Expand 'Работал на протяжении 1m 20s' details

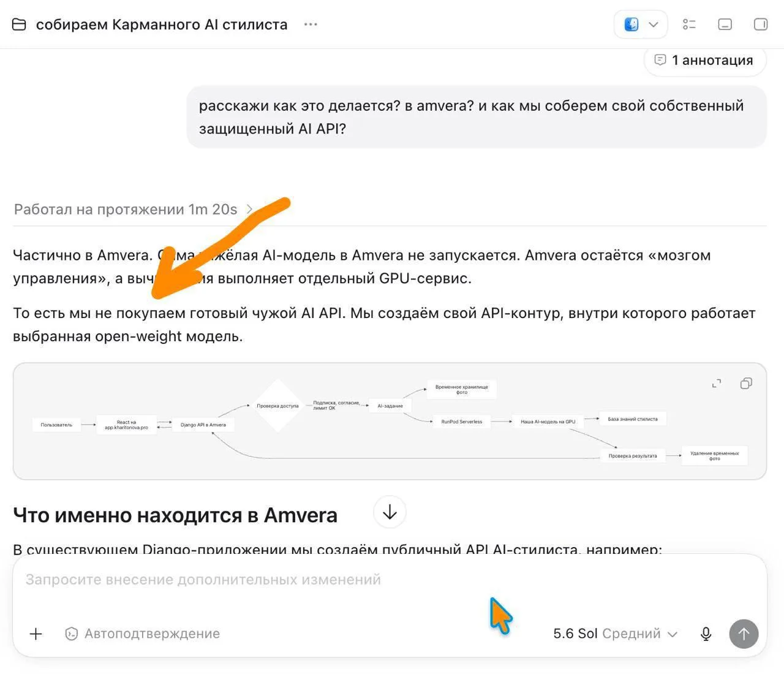[133, 210]
